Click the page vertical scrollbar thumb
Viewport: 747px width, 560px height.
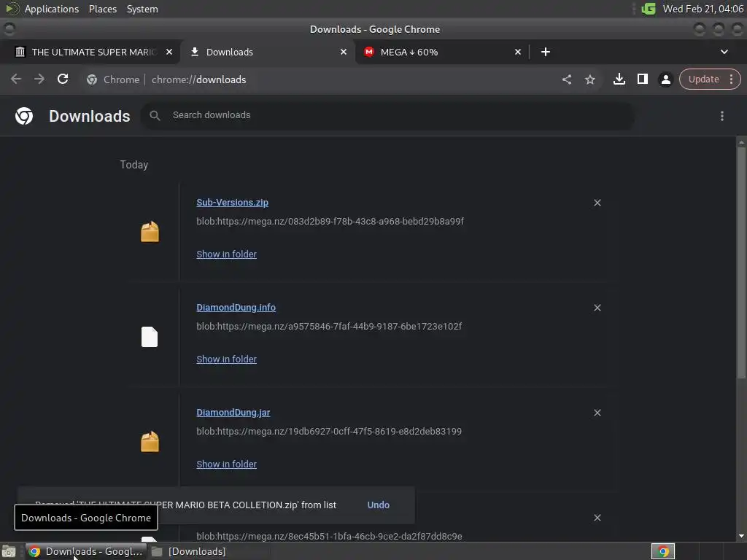(x=741, y=262)
